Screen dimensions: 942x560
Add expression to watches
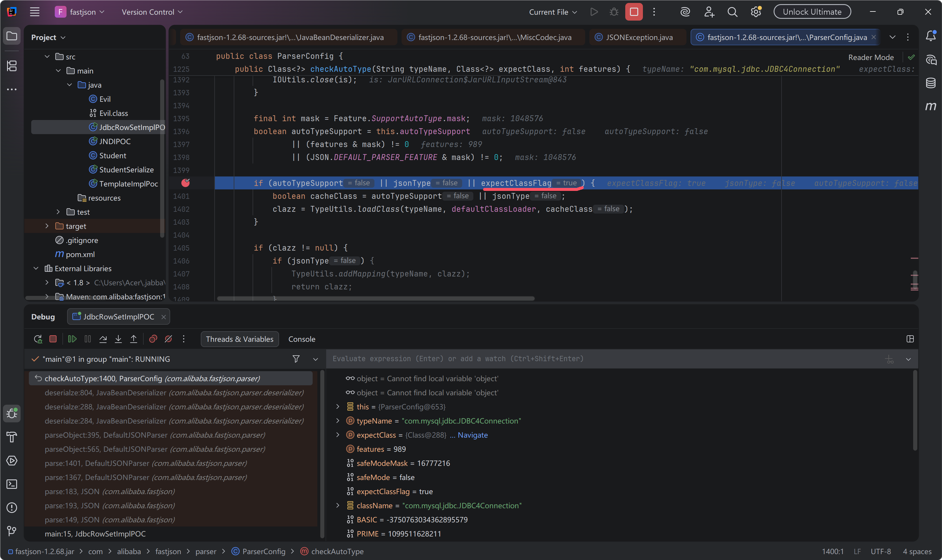[x=890, y=359]
